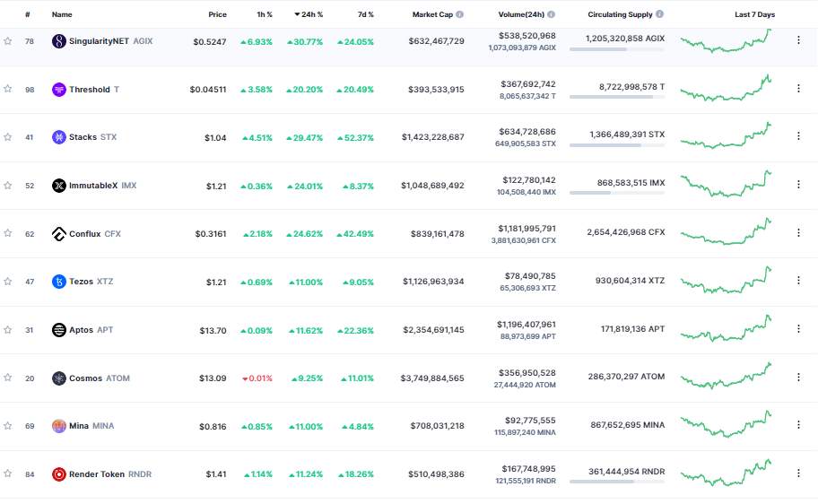Star Threshold for the watchlist
This screenshot has height=504, width=818.
[8, 89]
